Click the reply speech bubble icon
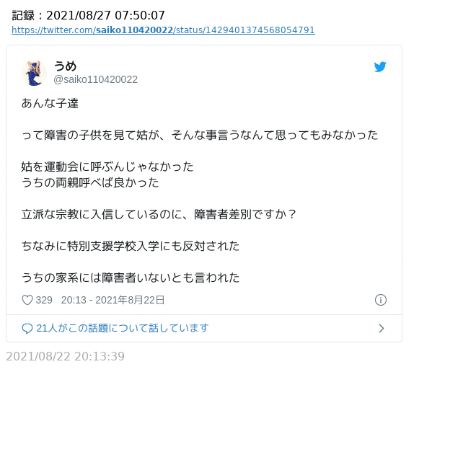The height and width of the screenshot is (452, 476). pyautogui.click(x=27, y=329)
